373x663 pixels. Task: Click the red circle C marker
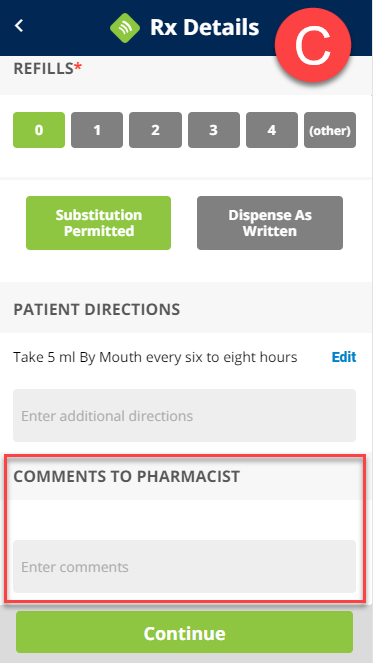(x=313, y=46)
